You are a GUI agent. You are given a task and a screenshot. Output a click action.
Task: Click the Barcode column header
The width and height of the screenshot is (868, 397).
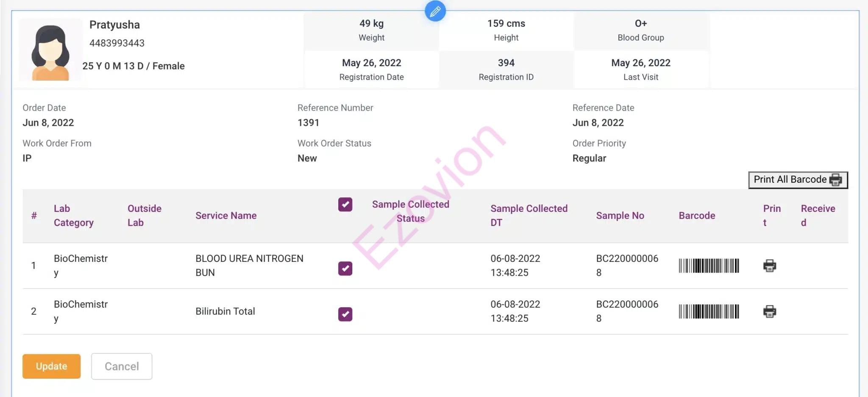(697, 216)
